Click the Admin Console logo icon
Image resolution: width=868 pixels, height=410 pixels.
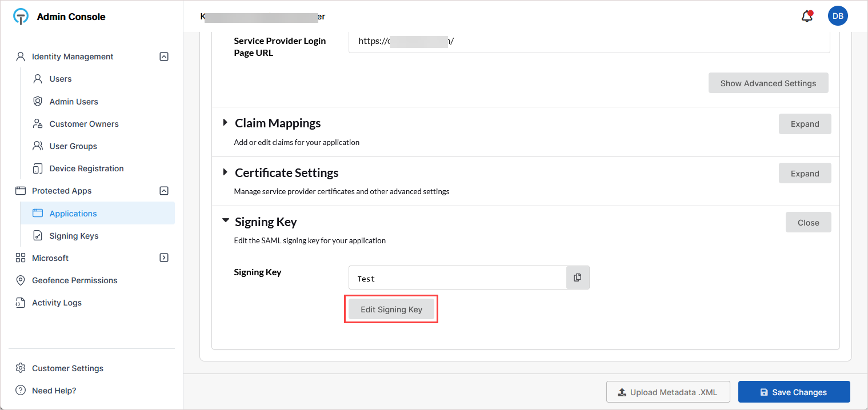(x=21, y=17)
